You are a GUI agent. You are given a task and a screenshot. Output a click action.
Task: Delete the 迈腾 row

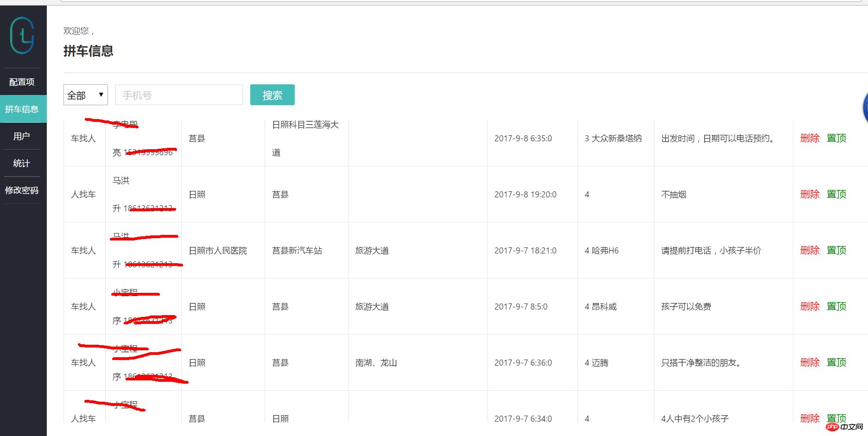coord(810,362)
